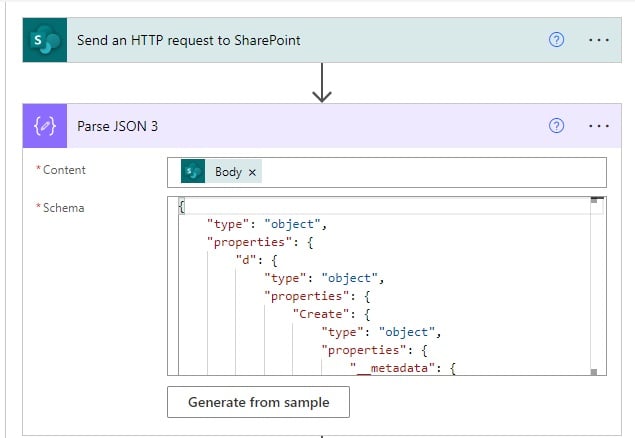
Task: Click the "__metadata": { line in schema
Action: point(403,368)
